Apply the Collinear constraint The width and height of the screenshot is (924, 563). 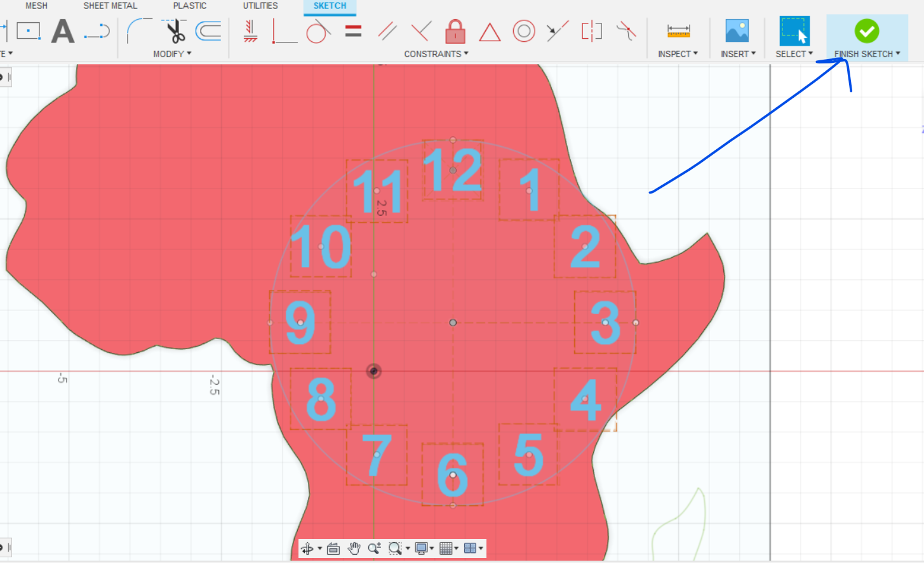[558, 30]
